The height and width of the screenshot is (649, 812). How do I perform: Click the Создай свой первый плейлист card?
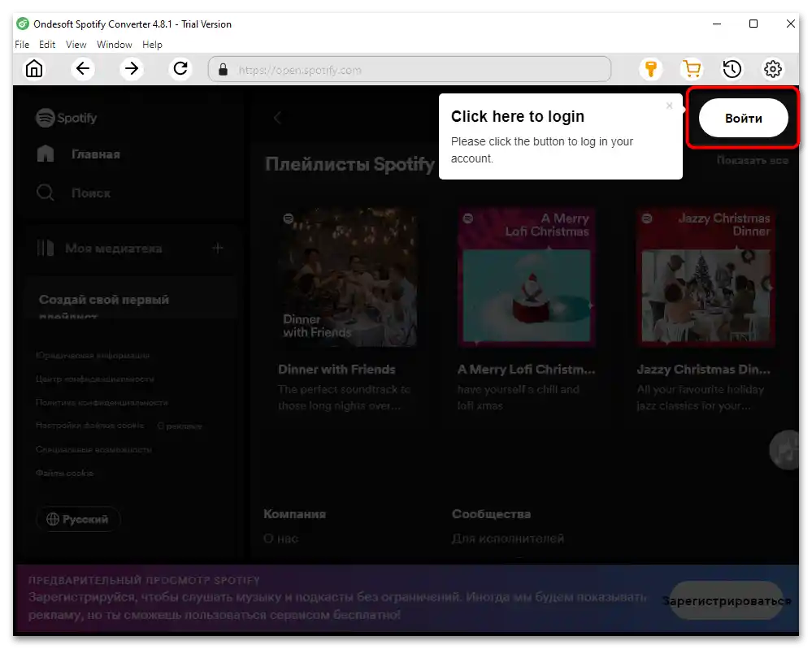point(131,297)
